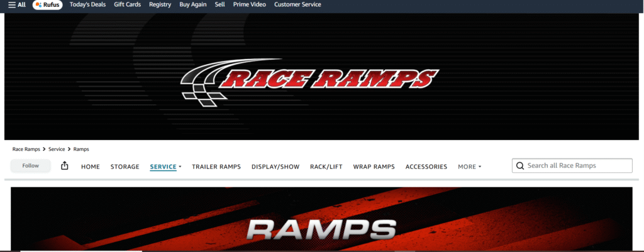Select the SERVICE store tab
Screen dimensions: 644x252
point(163,167)
